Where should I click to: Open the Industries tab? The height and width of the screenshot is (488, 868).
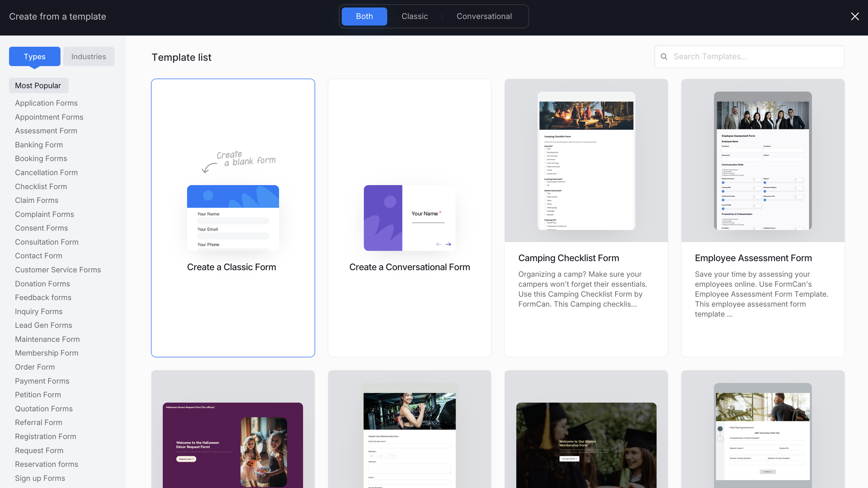(x=89, y=57)
